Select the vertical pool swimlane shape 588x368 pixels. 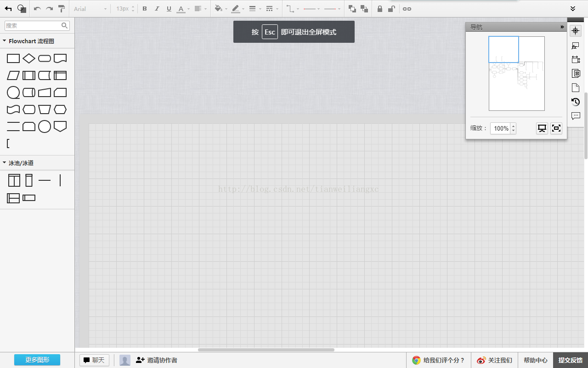click(x=14, y=181)
